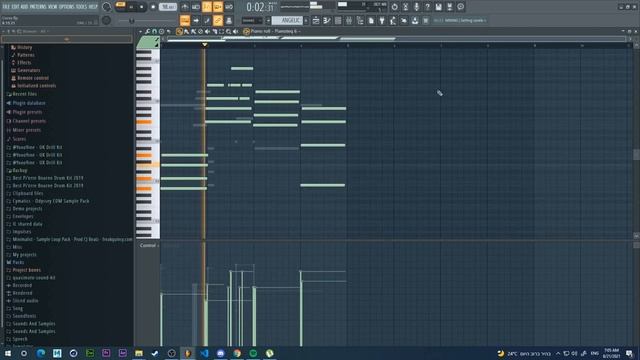Open the plugin picker plug icon

(x=382, y=20)
